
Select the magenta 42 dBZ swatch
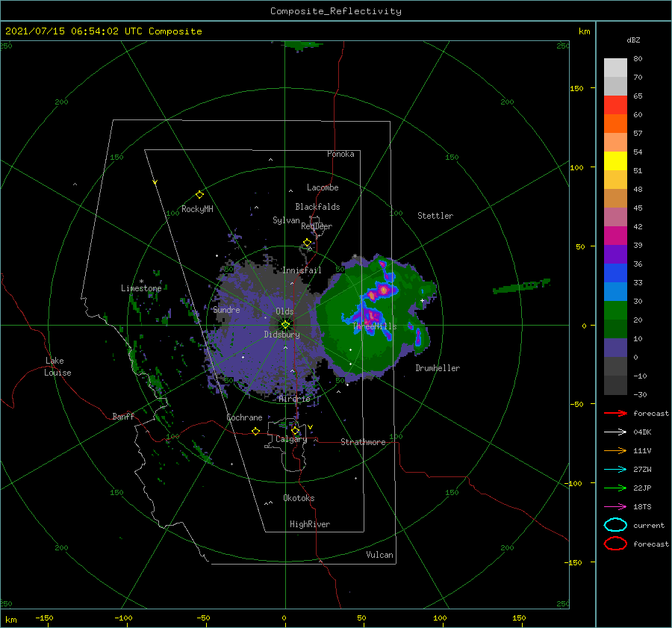point(615,235)
